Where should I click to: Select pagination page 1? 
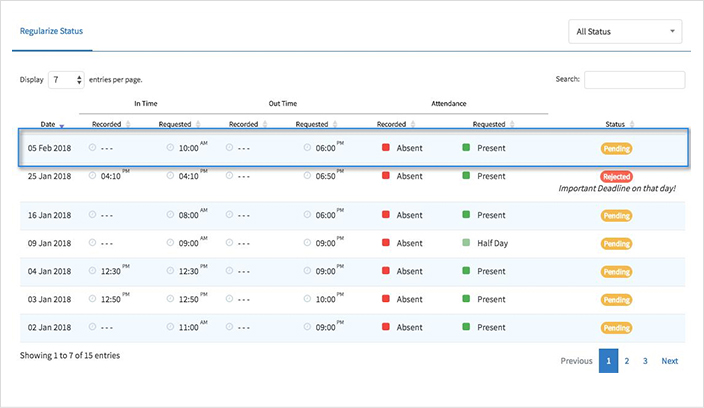pos(608,361)
